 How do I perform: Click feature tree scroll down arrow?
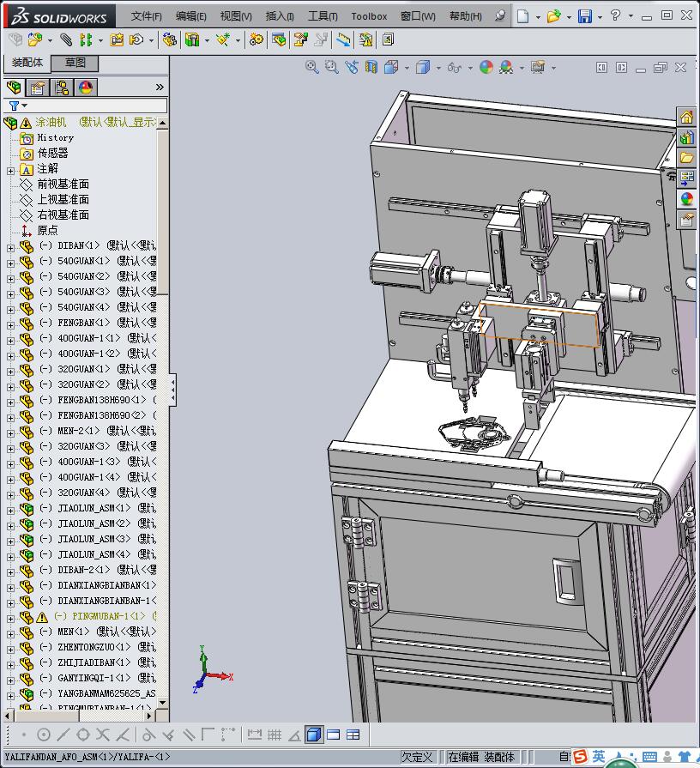[x=162, y=703]
